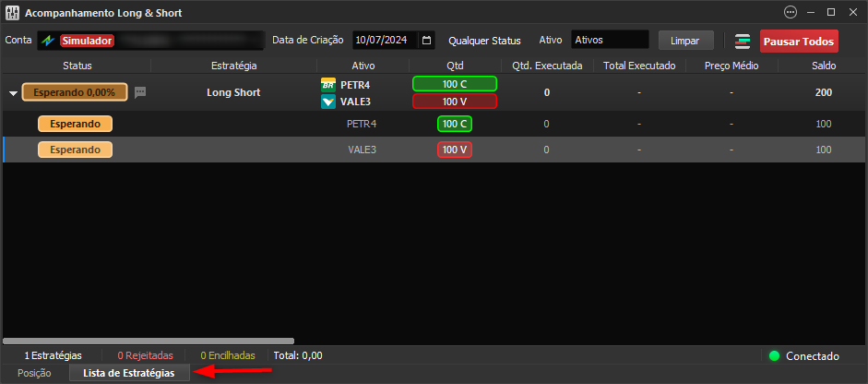
Task: Click the Esperando badge on VALE3 row
Action: point(76,150)
